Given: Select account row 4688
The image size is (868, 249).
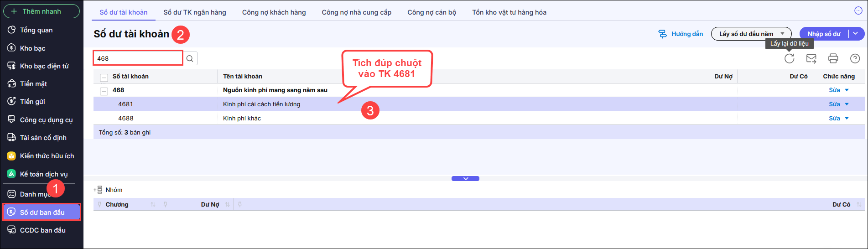Looking at the screenshot, I should pos(479,119).
